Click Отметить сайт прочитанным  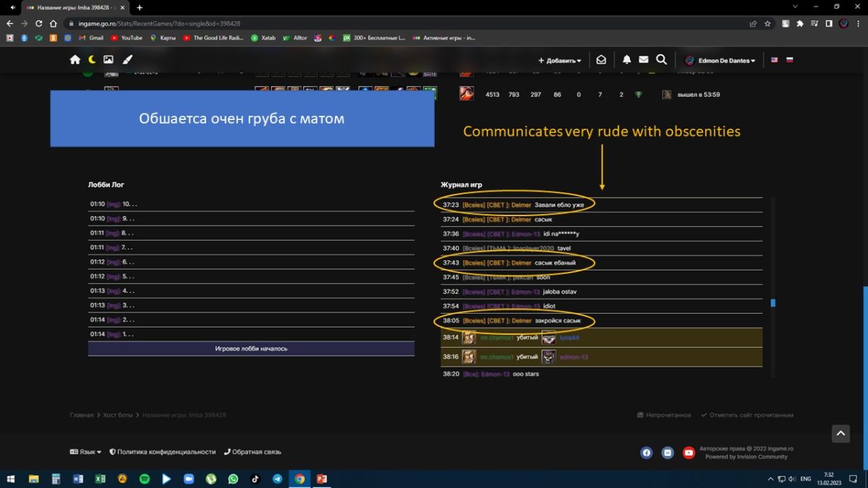click(747, 415)
